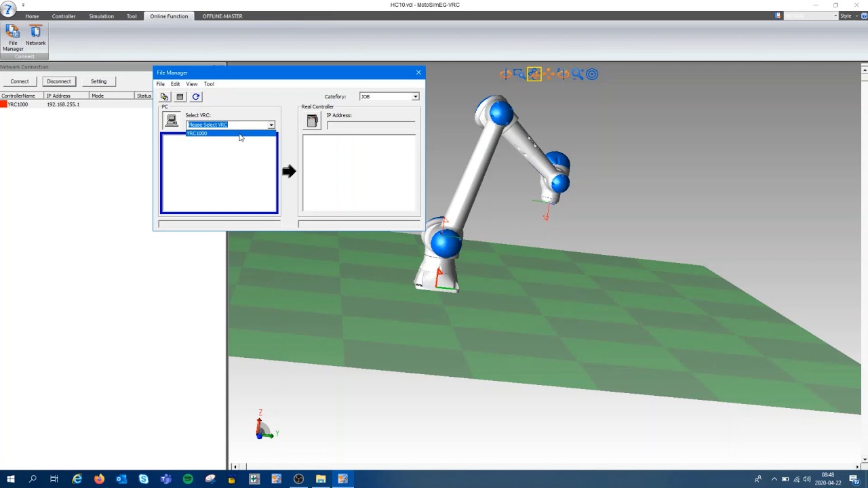Open the File menu in File Manager
Viewport: 868px width, 488px height.
161,84
